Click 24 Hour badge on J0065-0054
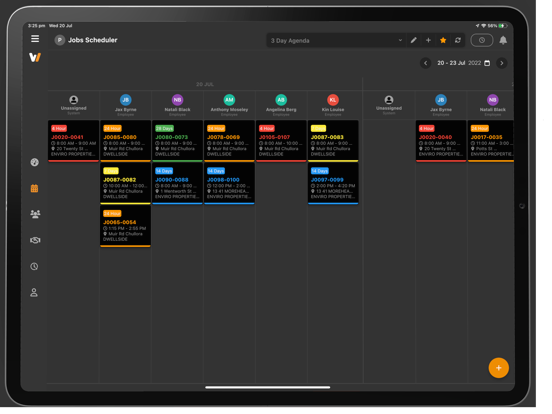The height and width of the screenshot is (414, 552). click(112, 214)
